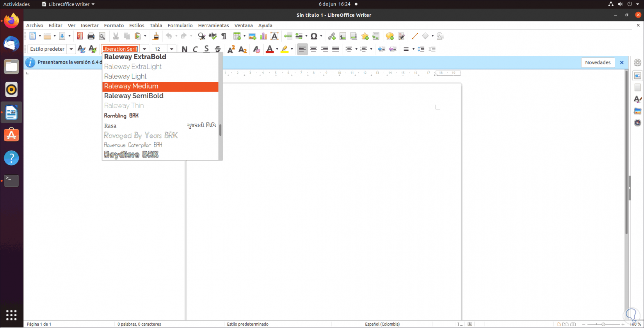Viewport: 644px width, 328px height.
Task: Click the New document icon
Action: click(x=32, y=36)
